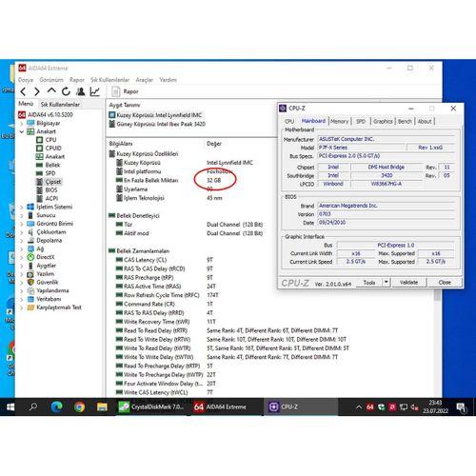Expand the Bilgisayar tree node
The height and width of the screenshot is (476, 476).
pyautogui.click(x=22, y=123)
